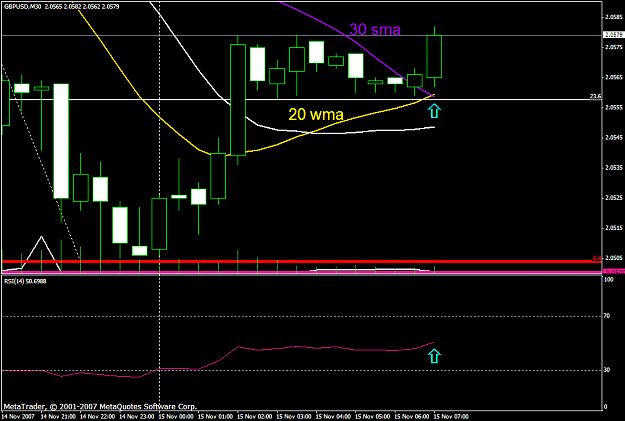
Task: Select the white 23.6 Fibonacci horizontal line
Action: [x=301, y=99]
